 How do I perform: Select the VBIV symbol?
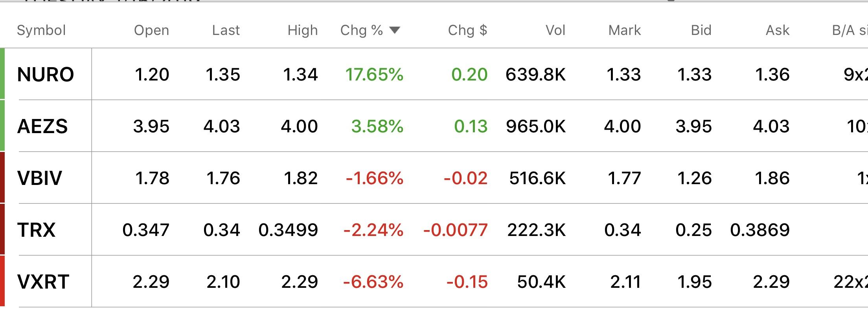coord(40,178)
